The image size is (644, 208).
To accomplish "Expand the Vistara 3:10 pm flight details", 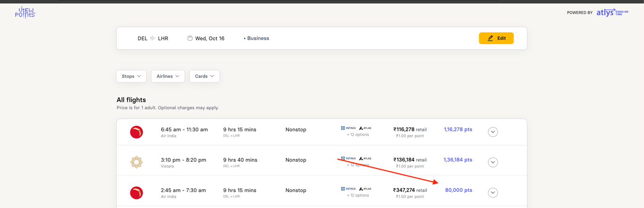I will click(493, 162).
